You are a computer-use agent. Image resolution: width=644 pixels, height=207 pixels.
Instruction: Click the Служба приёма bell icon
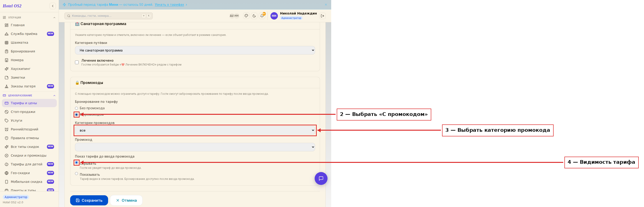pyautogui.click(x=6, y=34)
